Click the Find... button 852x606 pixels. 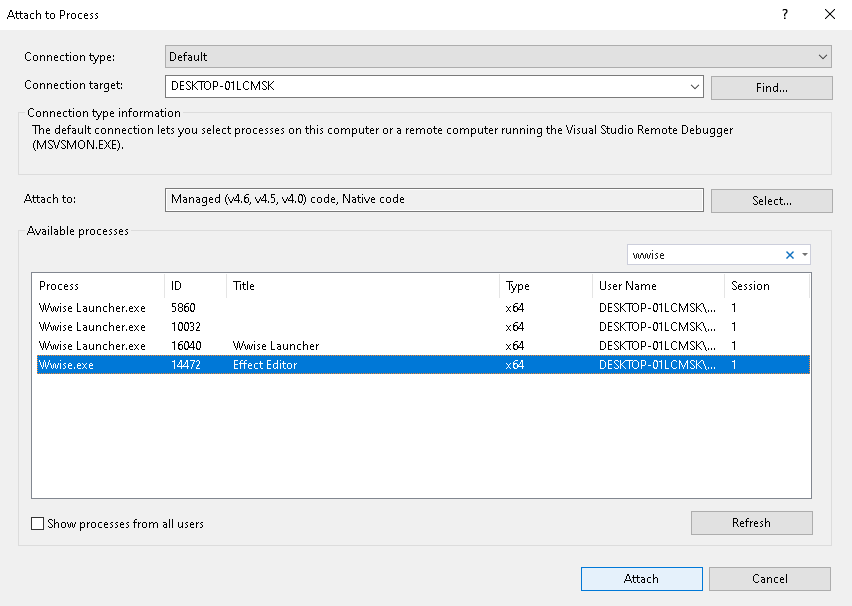tap(772, 88)
